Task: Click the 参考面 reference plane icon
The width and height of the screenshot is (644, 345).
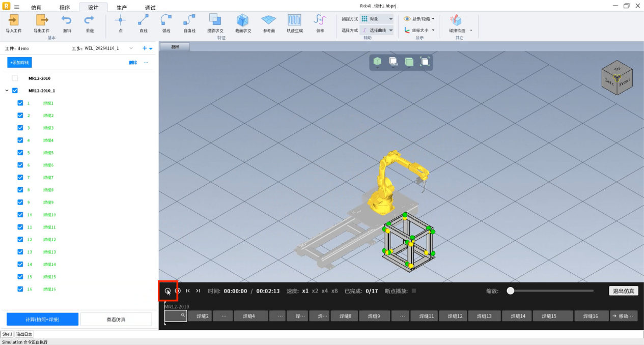Action: click(x=268, y=20)
